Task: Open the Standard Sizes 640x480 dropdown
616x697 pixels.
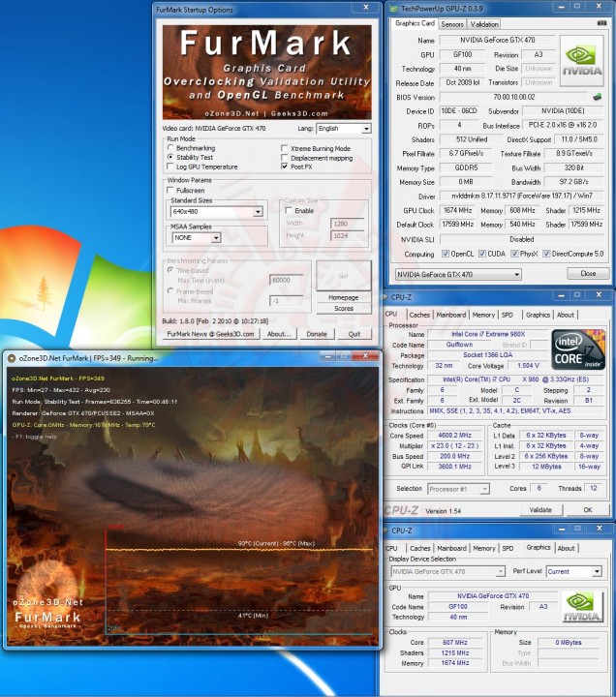Action: 217,212
